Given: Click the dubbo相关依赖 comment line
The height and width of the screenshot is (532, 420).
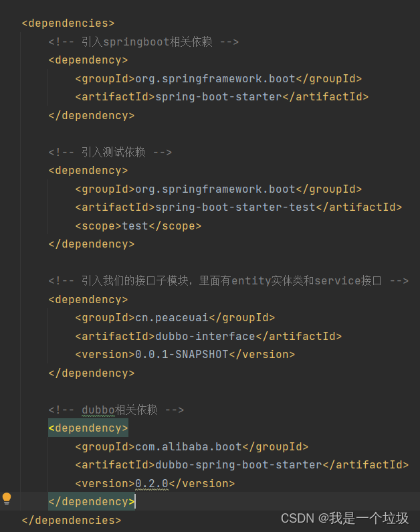Looking at the screenshot, I should click(116, 410).
